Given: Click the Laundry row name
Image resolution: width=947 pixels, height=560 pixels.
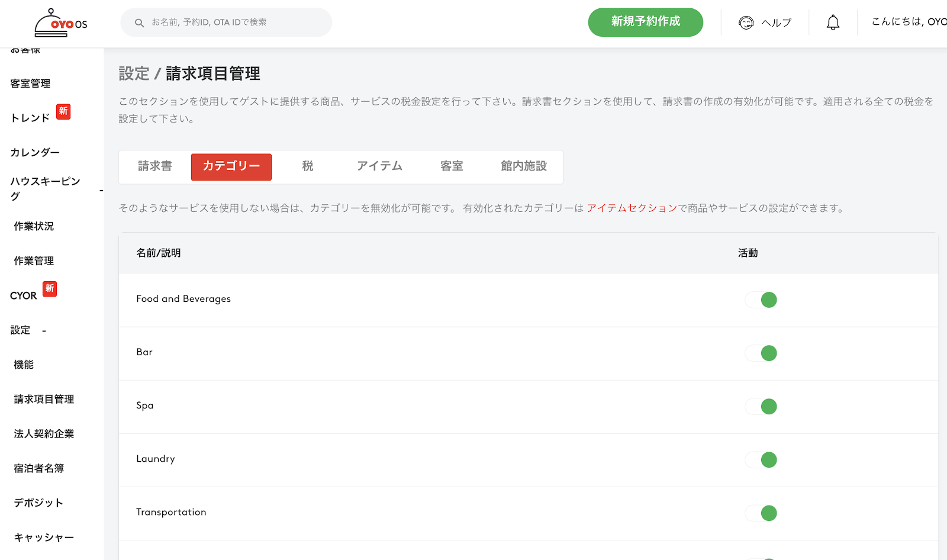Looking at the screenshot, I should [x=156, y=459].
